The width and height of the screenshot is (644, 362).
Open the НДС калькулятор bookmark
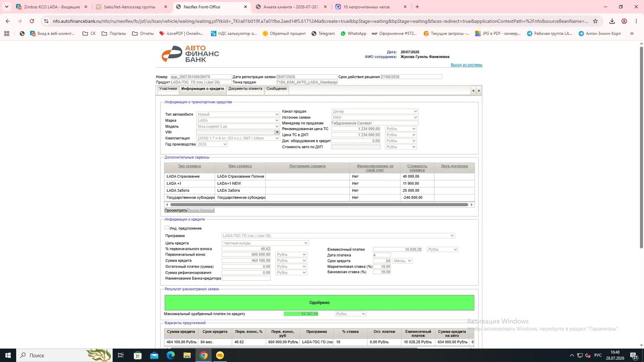pos(234,33)
